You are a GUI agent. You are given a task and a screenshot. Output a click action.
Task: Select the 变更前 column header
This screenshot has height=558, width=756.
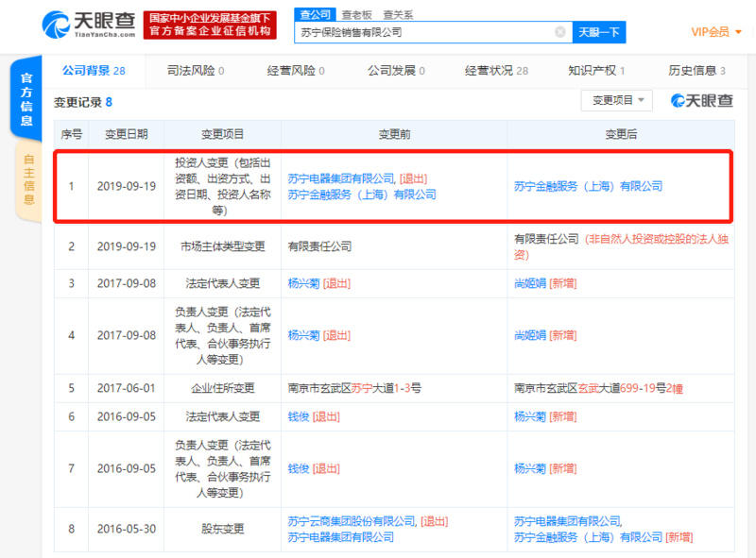394,134
